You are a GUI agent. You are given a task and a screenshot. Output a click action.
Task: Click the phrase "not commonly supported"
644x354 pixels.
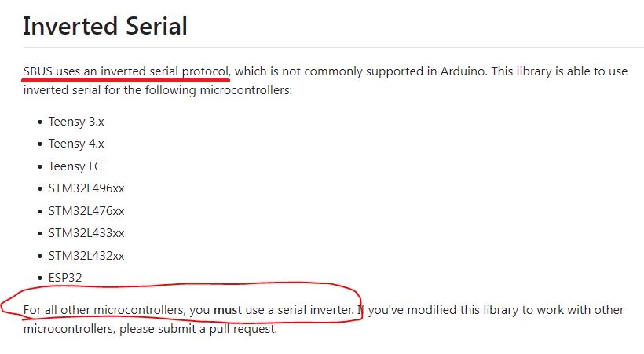[x=331, y=71]
